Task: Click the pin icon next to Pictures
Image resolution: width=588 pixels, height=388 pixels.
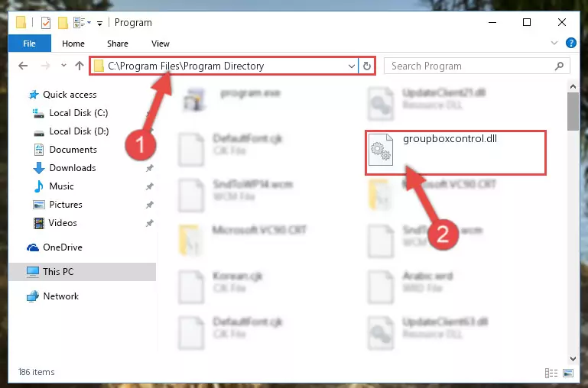Action: coord(150,205)
